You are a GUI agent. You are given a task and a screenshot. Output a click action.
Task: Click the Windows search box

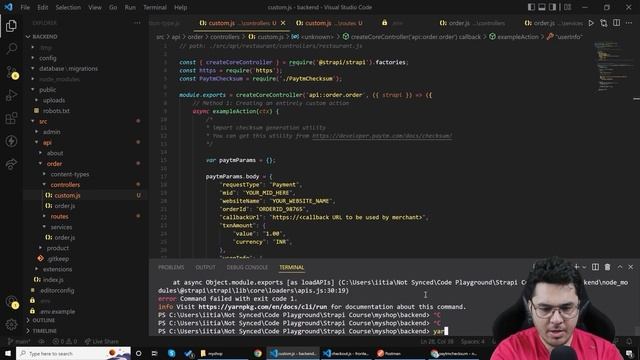[x=73, y=353]
